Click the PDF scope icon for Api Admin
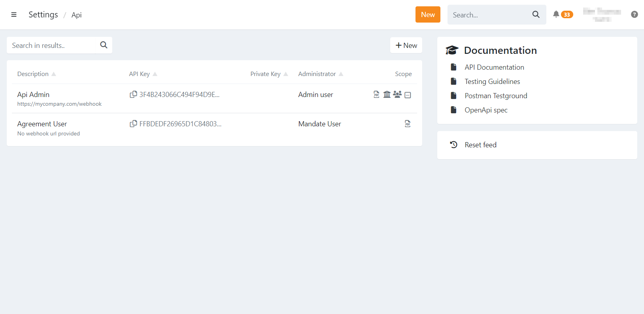 (x=376, y=94)
